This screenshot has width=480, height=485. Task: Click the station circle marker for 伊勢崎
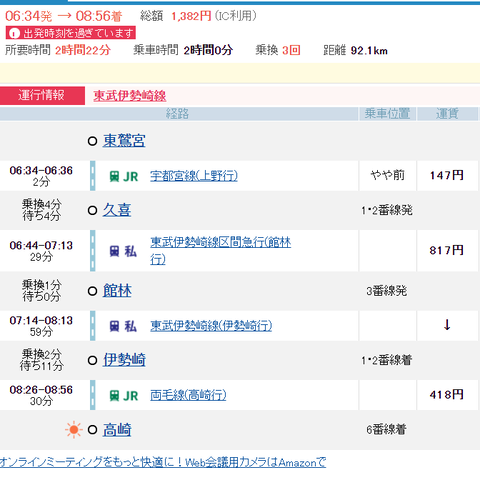tap(92, 360)
